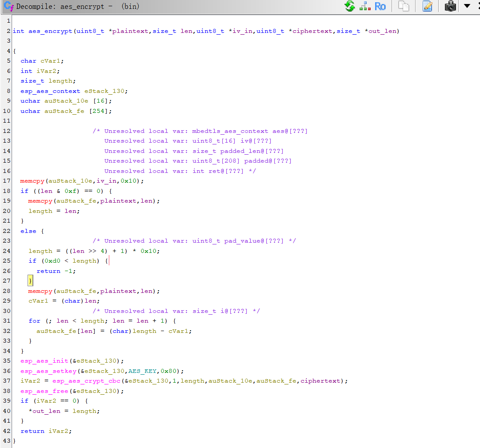Create a snapshot with the camera icon

(x=450, y=6)
